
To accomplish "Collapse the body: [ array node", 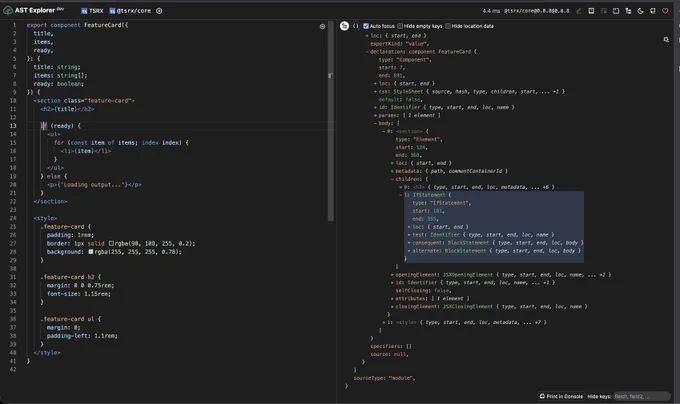I will coord(375,123).
